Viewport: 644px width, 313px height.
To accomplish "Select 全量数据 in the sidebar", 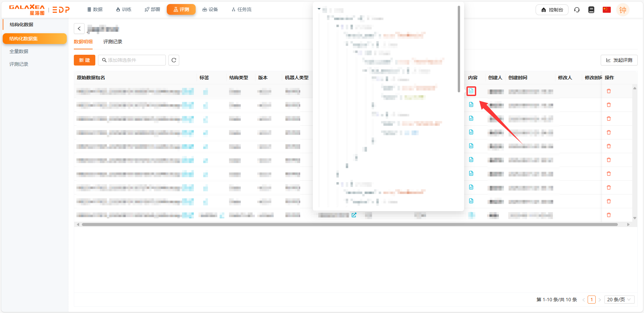I will 19,51.
